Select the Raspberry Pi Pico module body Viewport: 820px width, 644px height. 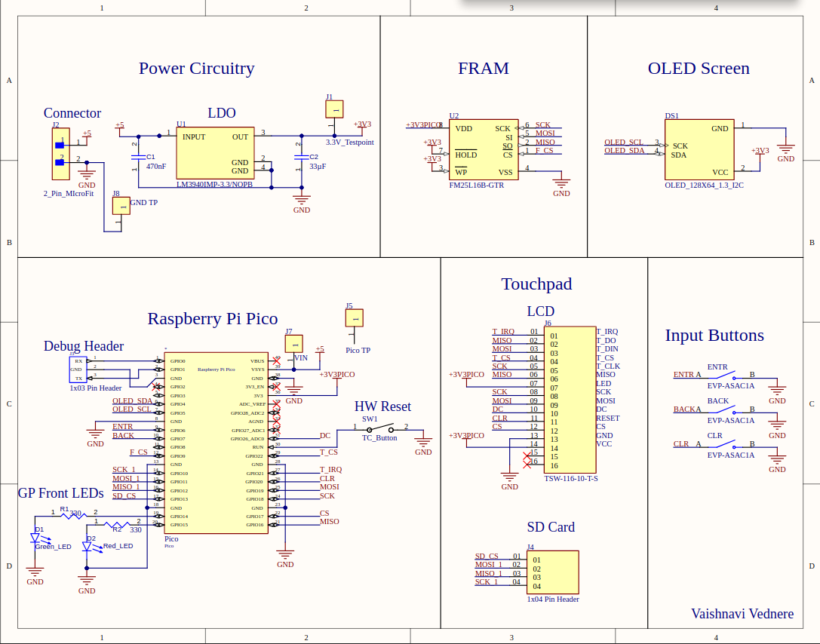pos(217,443)
